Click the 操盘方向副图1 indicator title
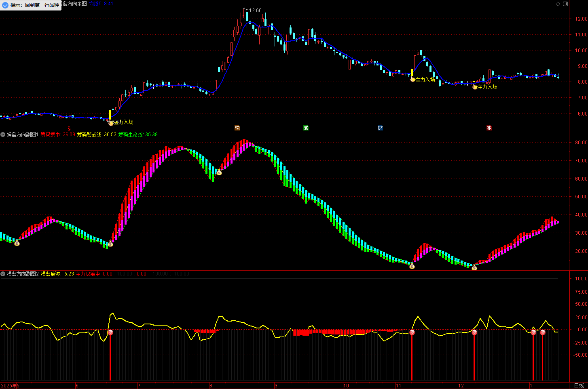The image size is (588, 389). [x=23, y=135]
